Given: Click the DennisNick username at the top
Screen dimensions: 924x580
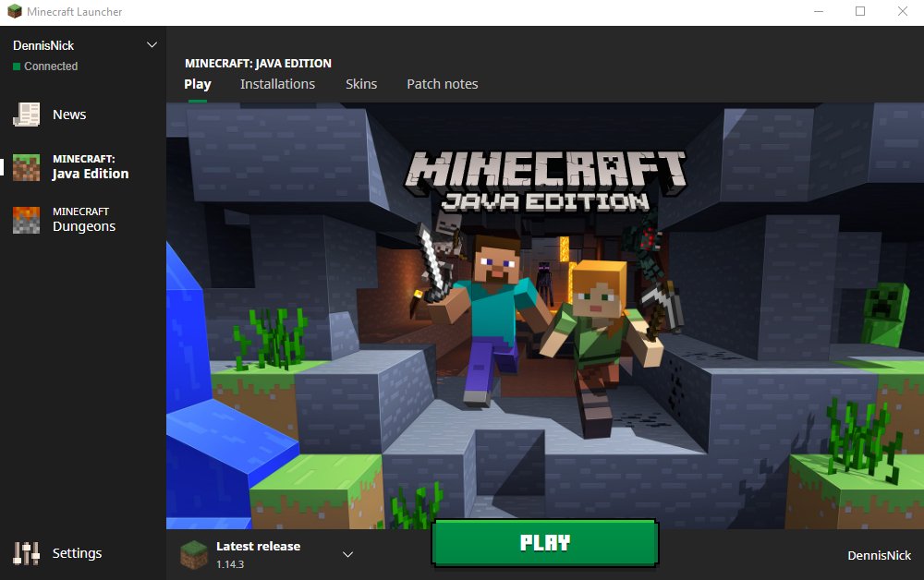Looking at the screenshot, I should coord(43,45).
